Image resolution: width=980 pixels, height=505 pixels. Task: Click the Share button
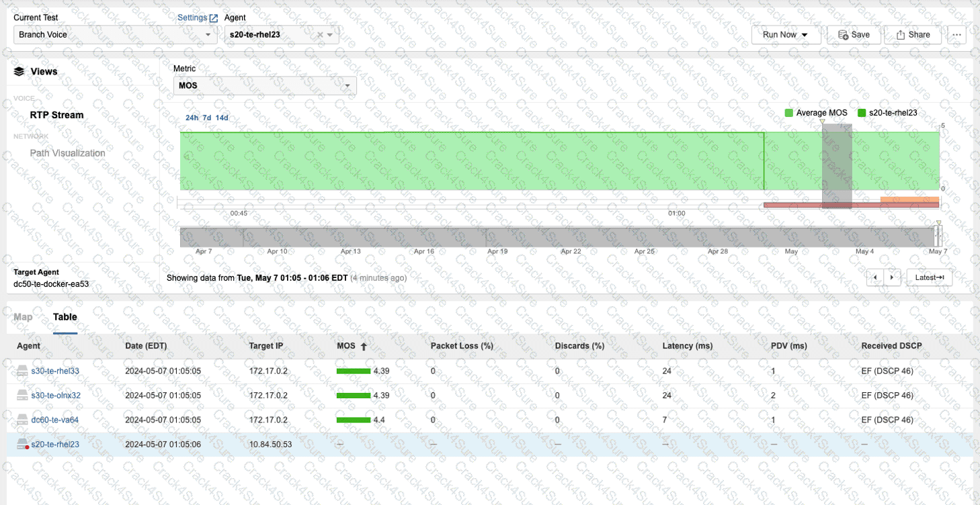[x=913, y=35]
